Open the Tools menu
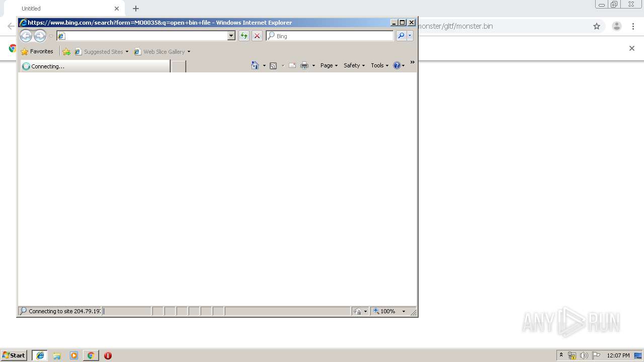This screenshot has width=644, height=362. 380,65
